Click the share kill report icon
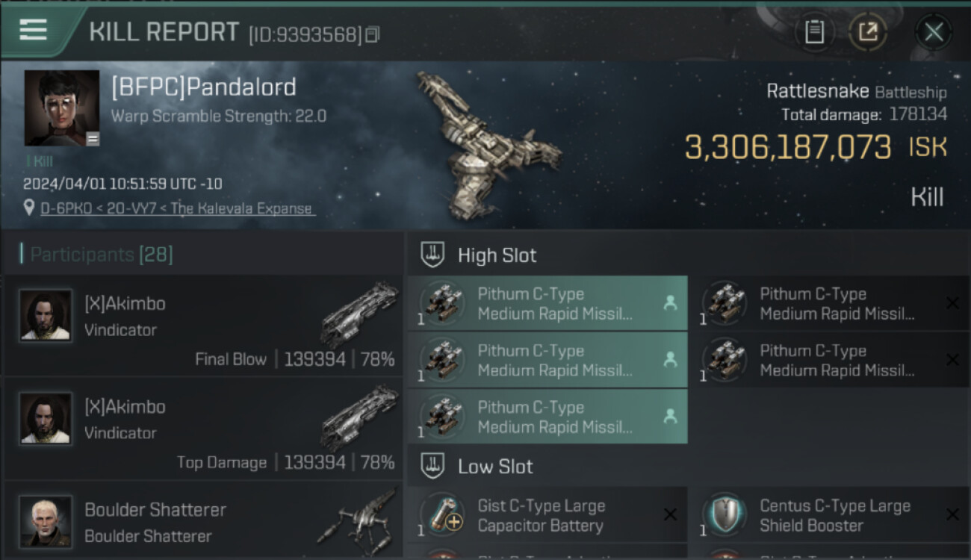The image size is (971, 560). pos(867,32)
